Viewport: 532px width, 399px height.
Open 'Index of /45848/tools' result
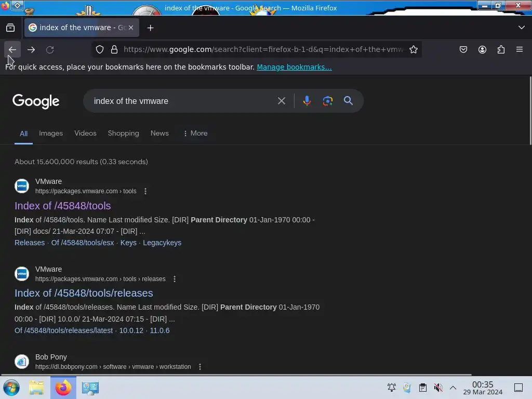(x=63, y=206)
